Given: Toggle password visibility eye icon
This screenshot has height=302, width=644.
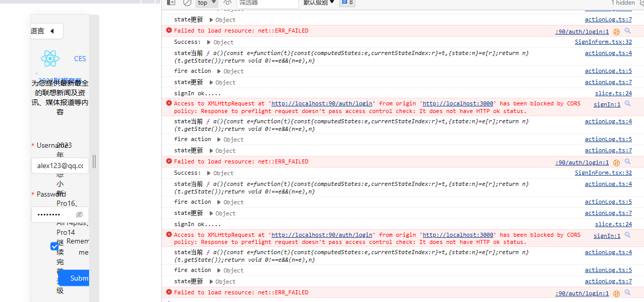Looking at the screenshot, I should pyautogui.click(x=79, y=215).
